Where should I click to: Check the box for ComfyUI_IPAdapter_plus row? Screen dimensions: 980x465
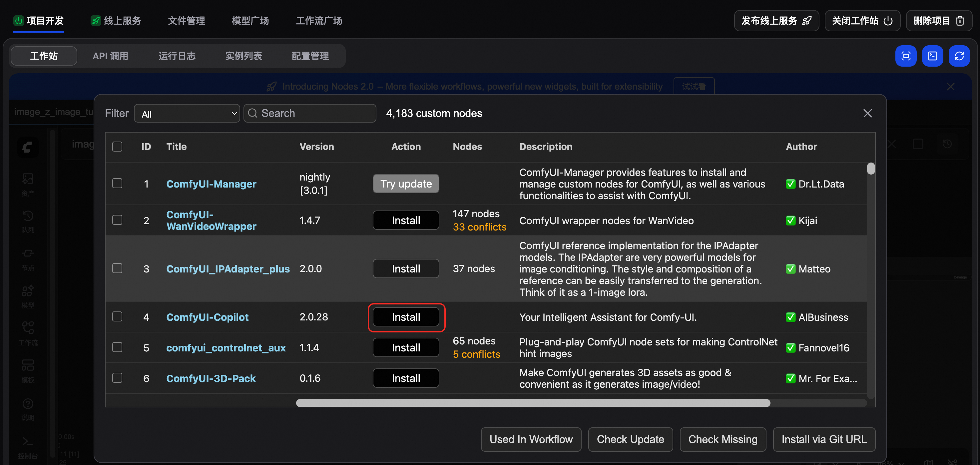tap(117, 268)
